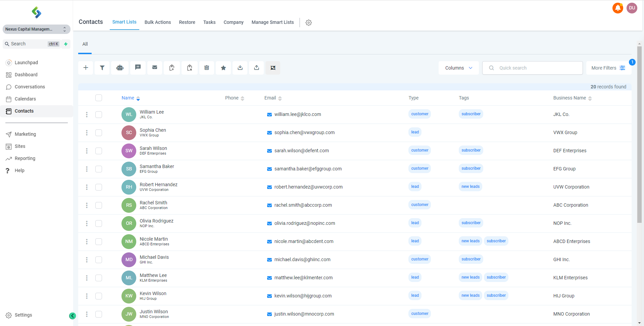Open the robot automation icon in toolbar
644x326 pixels.
point(120,68)
